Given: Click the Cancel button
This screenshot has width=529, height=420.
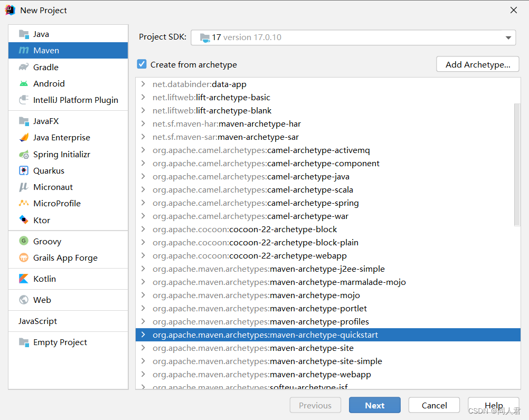Looking at the screenshot, I should coord(434,405).
